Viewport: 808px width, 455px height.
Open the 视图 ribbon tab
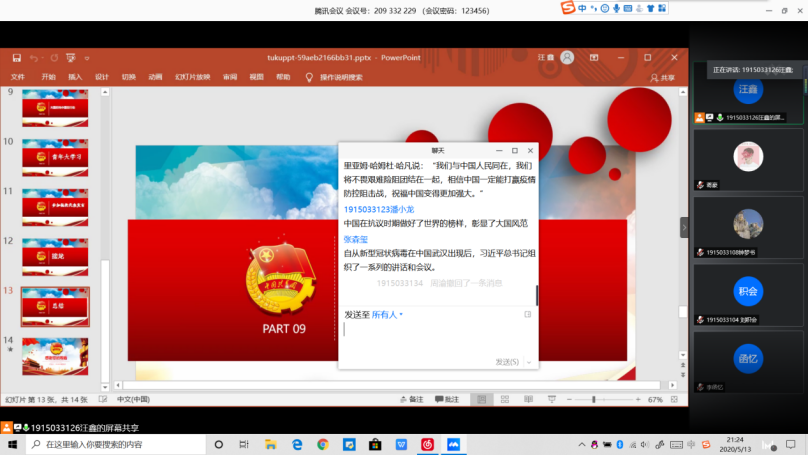tap(256, 77)
